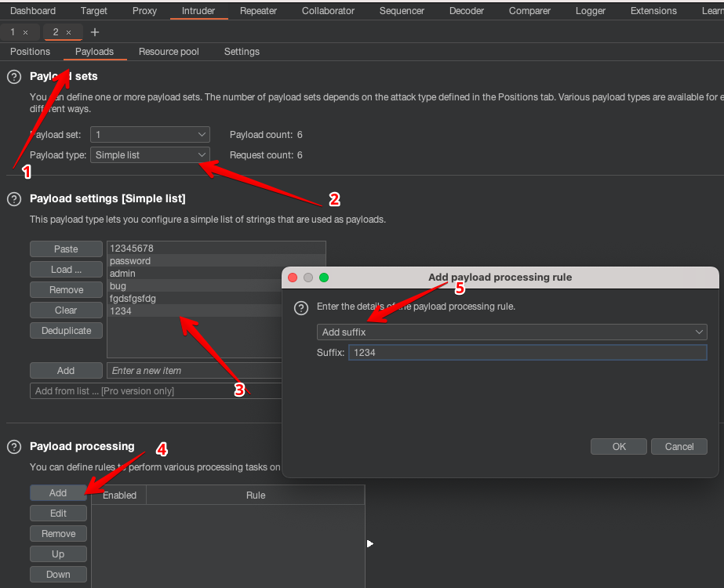Image resolution: width=724 pixels, height=588 pixels.
Task: Select Intruder attack tab 1
Action: click(x=13, y=32)
